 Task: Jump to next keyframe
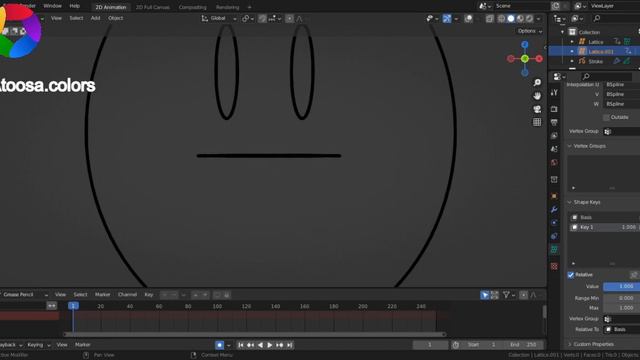(280, 345)
